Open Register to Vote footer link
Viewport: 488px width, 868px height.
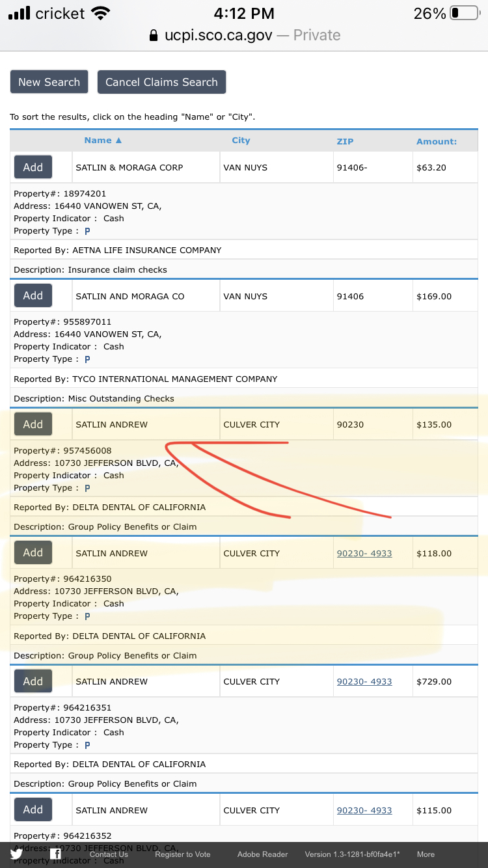point(183,854)
